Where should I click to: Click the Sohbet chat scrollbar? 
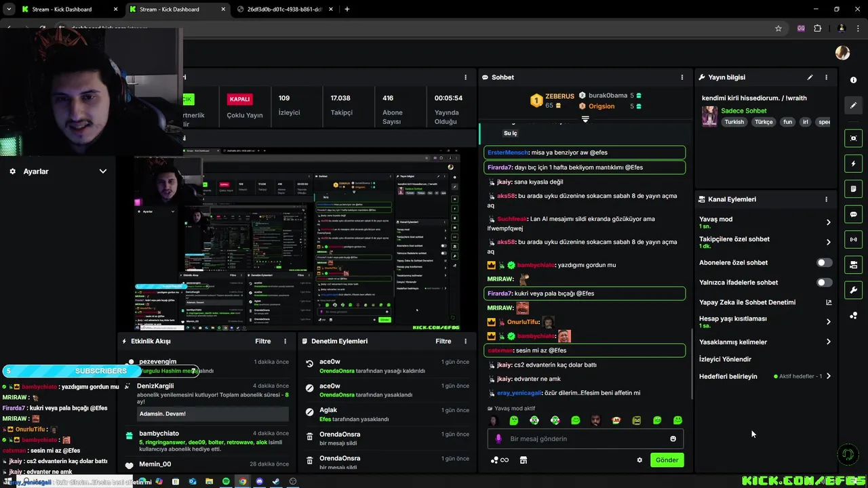691,363
